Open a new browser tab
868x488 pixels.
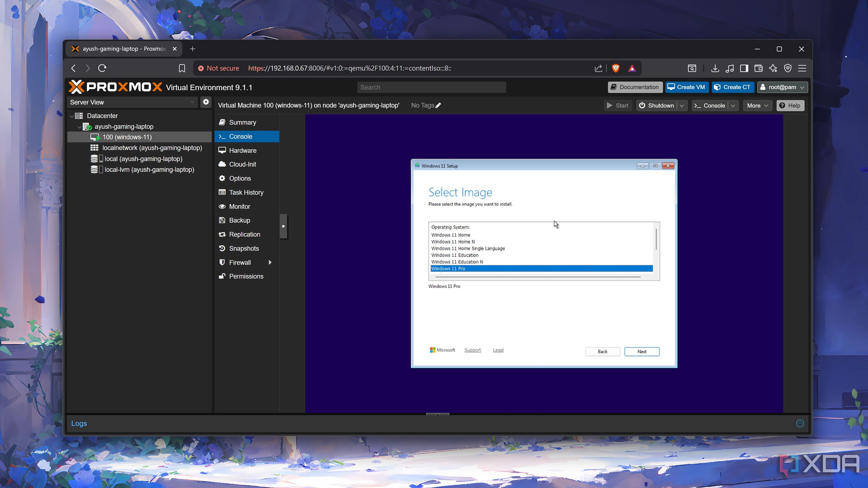point(192,49)
